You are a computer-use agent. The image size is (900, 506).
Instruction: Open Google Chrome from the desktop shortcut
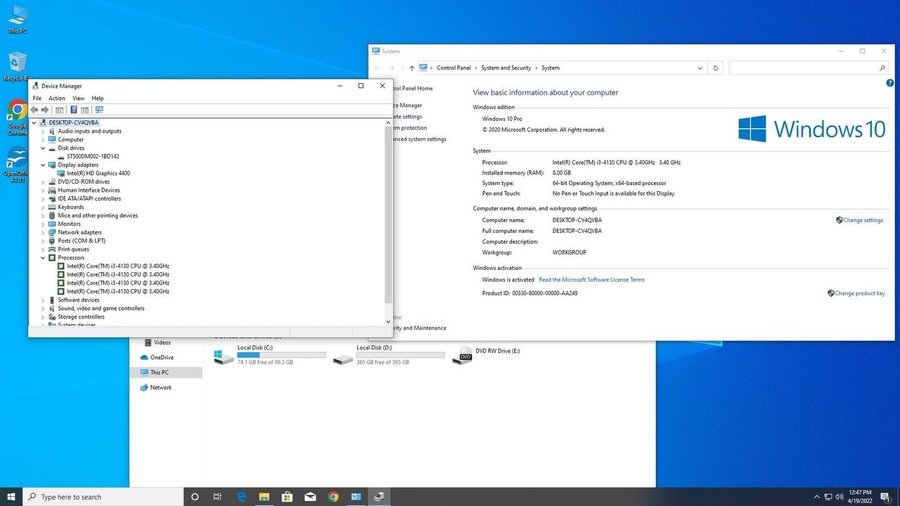click(17, 111)
